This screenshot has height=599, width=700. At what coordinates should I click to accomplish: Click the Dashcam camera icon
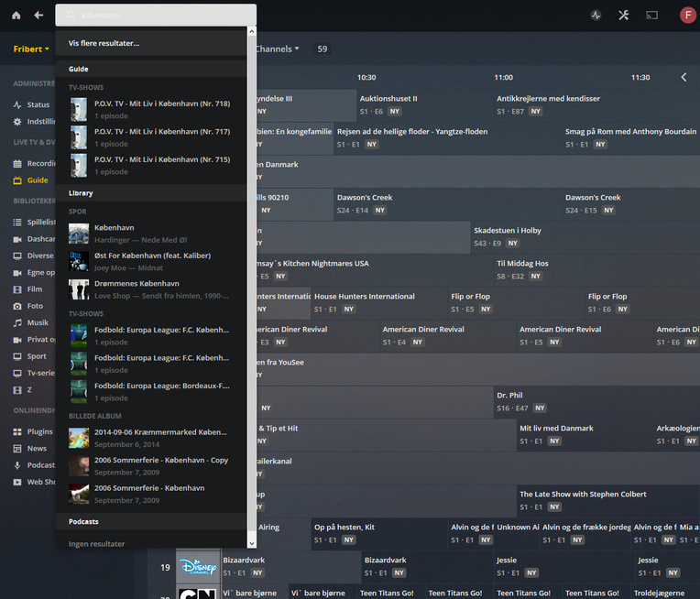tap(17, 239)
